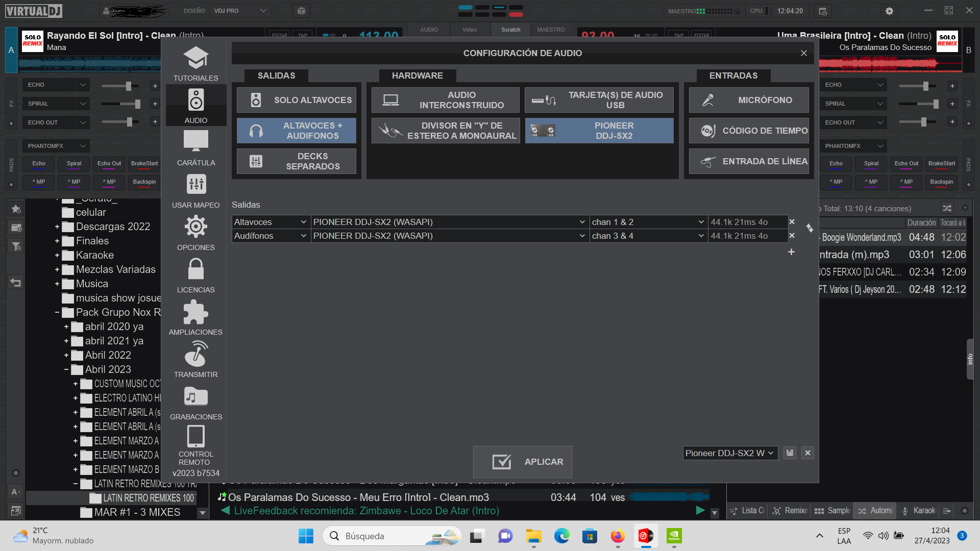The height and width of the screenshot is (551, 980).
Task: Add a new audio output line
Action: (x=791, y=252)
